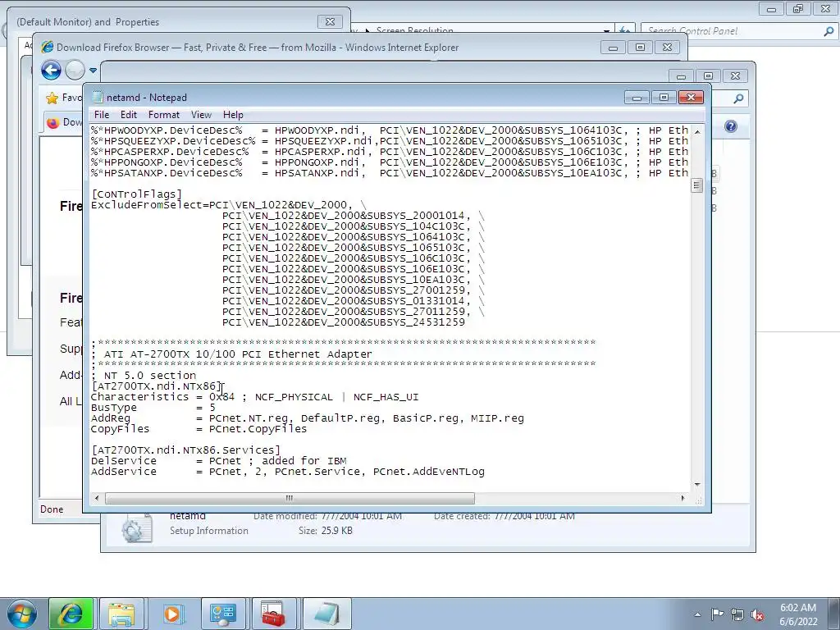The height and width of the screenshot is (630, 840).
Task: Click the blue help icon in the Explorer window
Action: tap(731, 126)
